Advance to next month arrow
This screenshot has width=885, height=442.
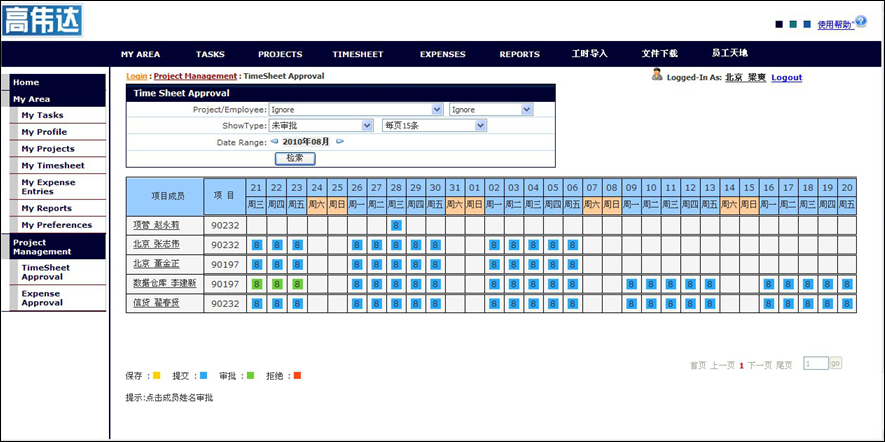click(340, 142)
